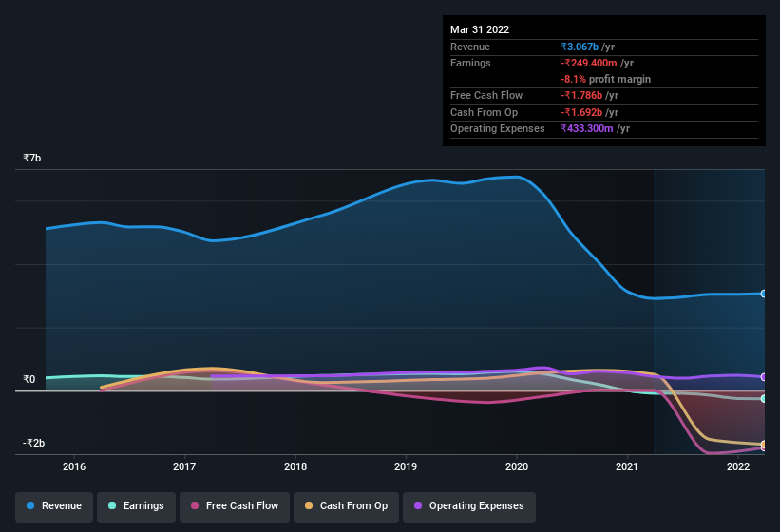780x532 pixels.
Task: Click the Revenue label in the tooltip
Action: [470, 47]
